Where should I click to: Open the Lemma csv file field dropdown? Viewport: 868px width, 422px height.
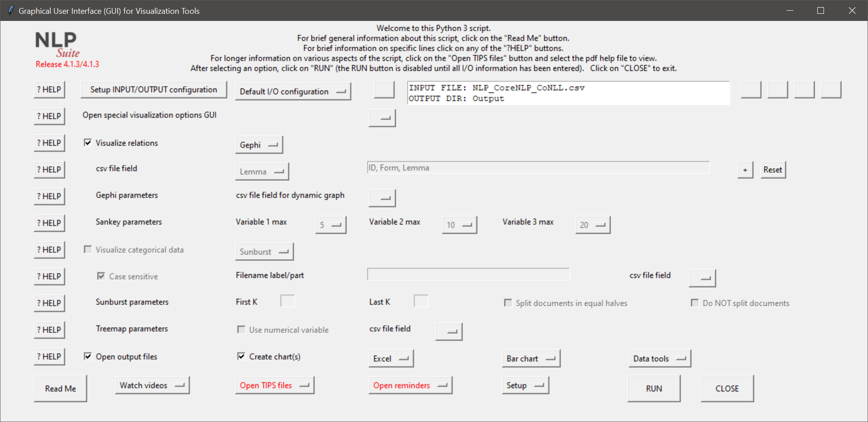pos(262,171)
